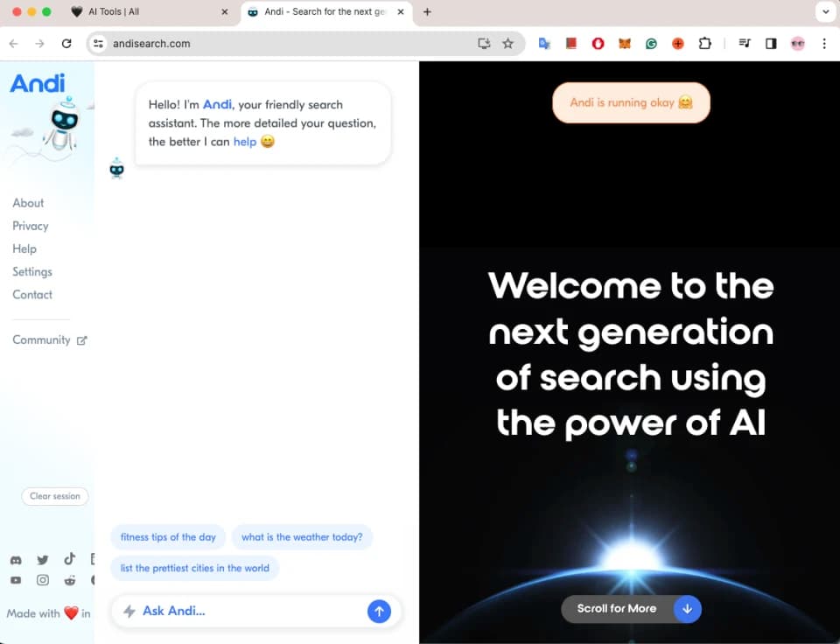This screenshot has height=644, width=840.
Task: Click the lightning bolt icon in the Ask box
Action: [x=129, y=612]
